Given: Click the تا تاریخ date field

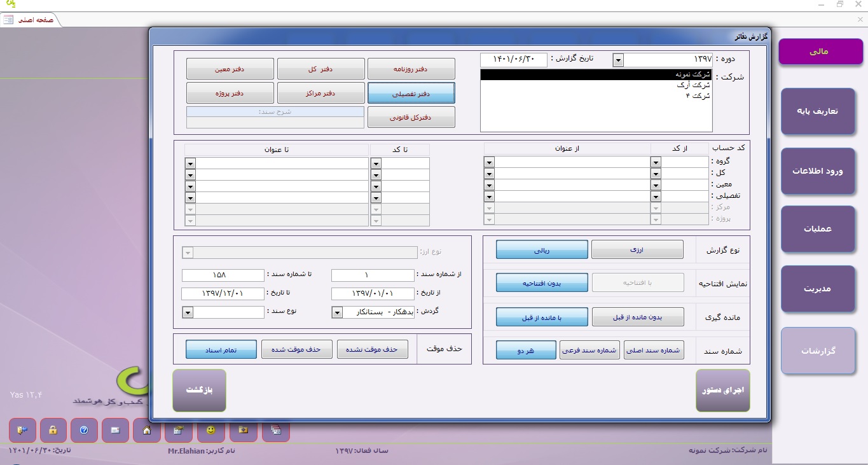Looking at the screenshot, I should pos(223,294).
